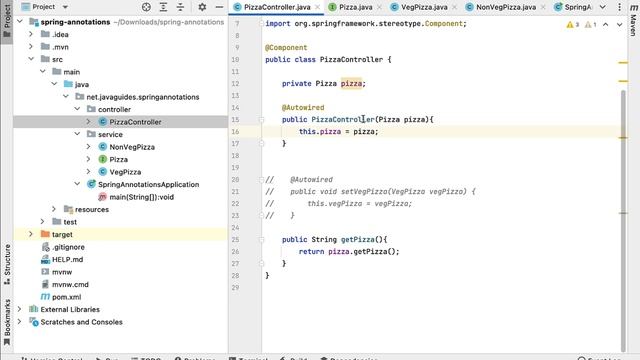The width and height of the screenshot is (640, 360).
Task: Close the NonVegPizza.java tab
Action: coord(543,7)
